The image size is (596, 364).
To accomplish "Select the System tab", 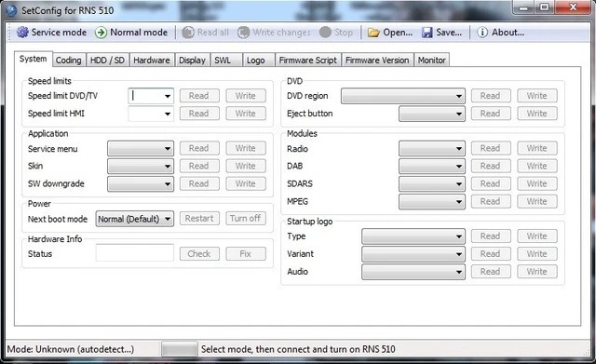I will [x=34, y=59].
